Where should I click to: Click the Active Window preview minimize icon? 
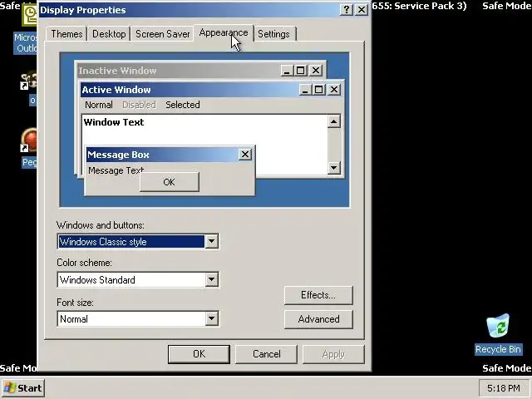(x=305, y=90)
